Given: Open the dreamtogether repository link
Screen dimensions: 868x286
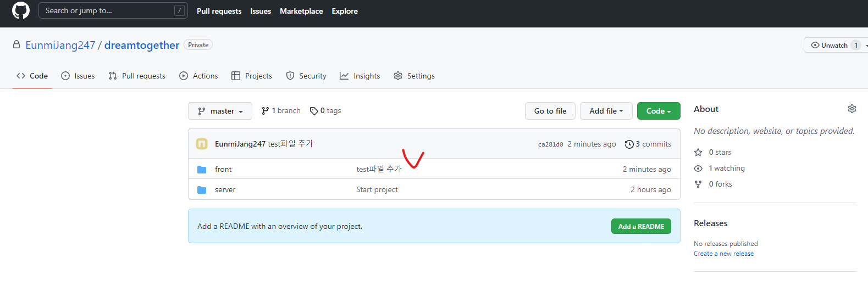Looking at the screenshot, I should tap(142, 45).
